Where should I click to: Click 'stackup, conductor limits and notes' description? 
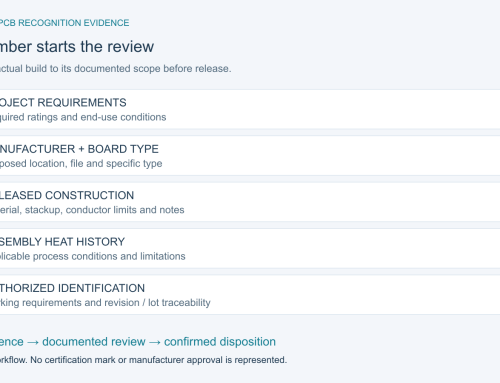pos(105,210)
